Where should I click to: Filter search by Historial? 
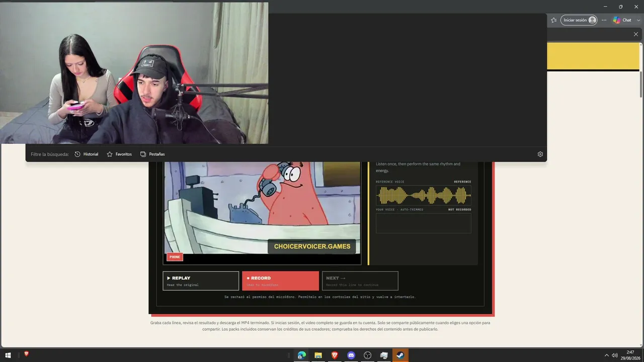point(87,154)
